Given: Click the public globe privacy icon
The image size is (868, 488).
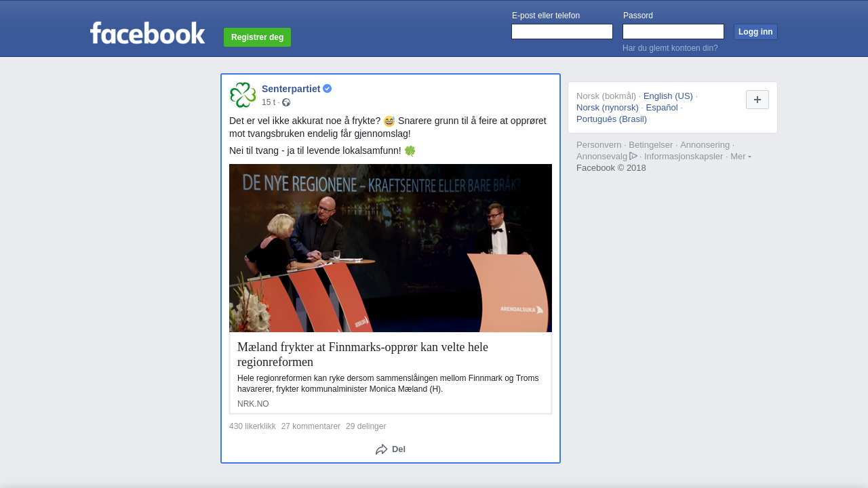Looking at the screenshot, I should (286, 102).
